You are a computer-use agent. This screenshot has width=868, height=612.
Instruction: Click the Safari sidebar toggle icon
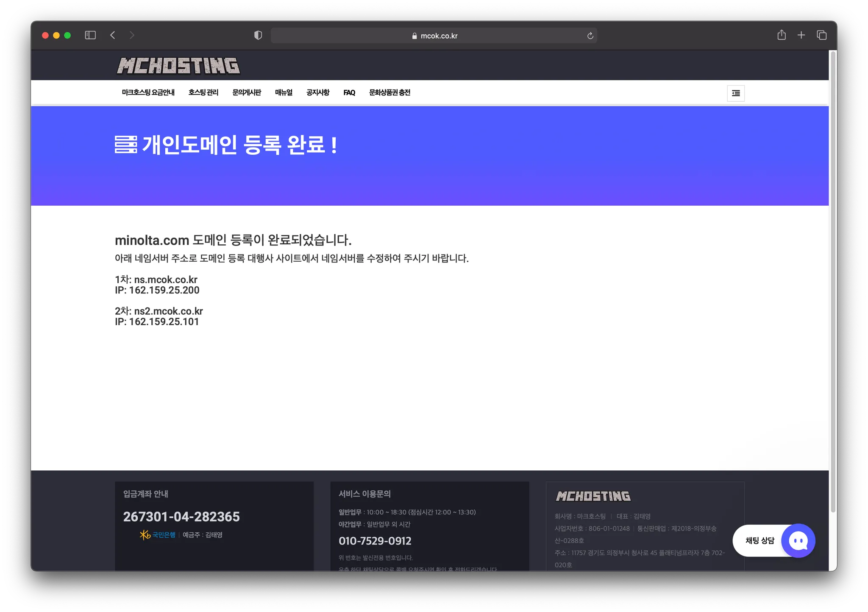tap(90, 35)
